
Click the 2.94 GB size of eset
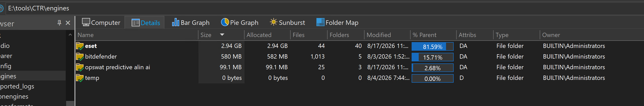(231, 46)
